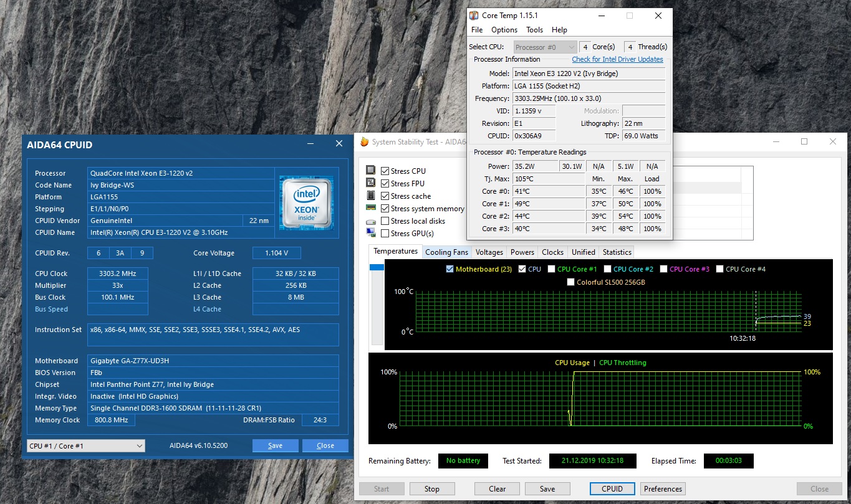Uncheck the Stress CPU checkbox
The image size is (851, 504).
point(385,171)
